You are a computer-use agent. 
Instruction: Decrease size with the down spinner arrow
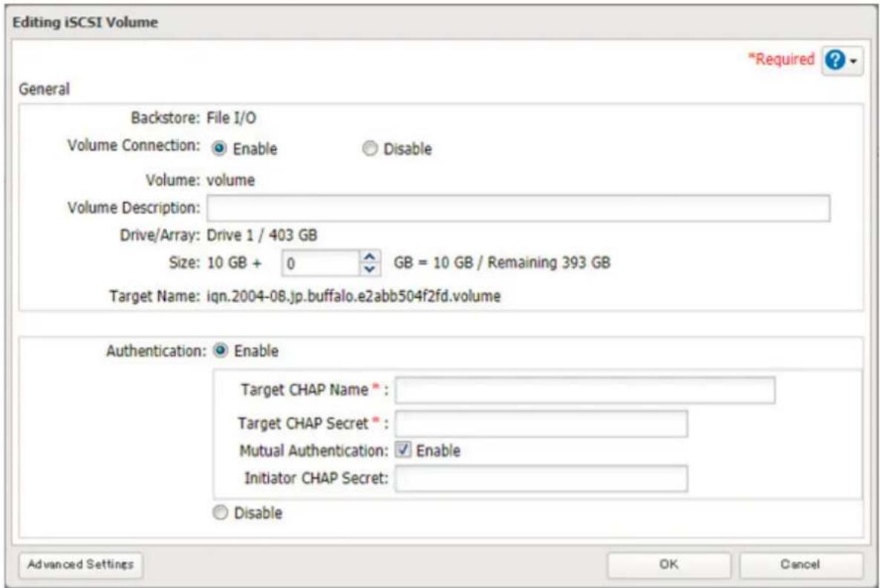(369, 269)
